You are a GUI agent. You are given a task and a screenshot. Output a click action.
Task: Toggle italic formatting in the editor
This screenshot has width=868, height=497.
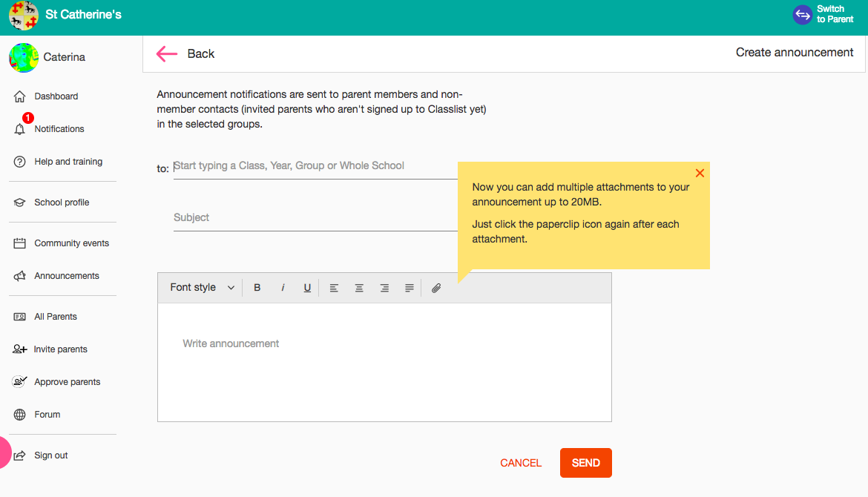(283, 288)
